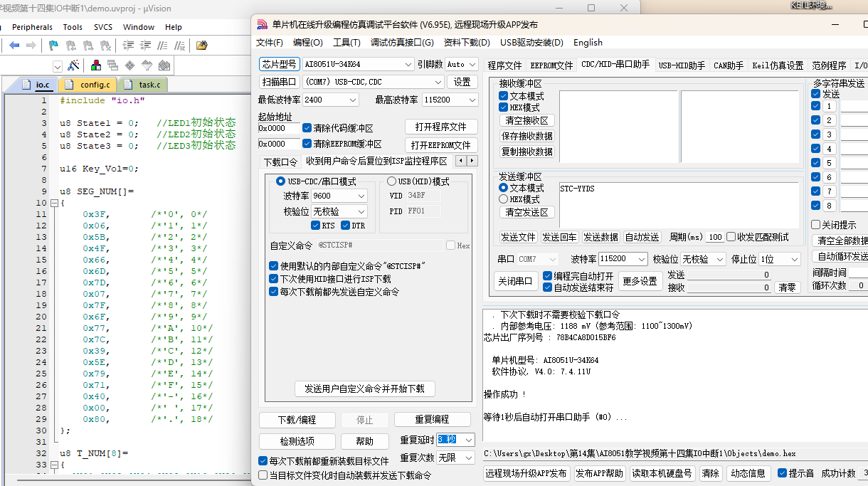Open Select Software Packs icon

pyautogui.click(x=147, y=65)
